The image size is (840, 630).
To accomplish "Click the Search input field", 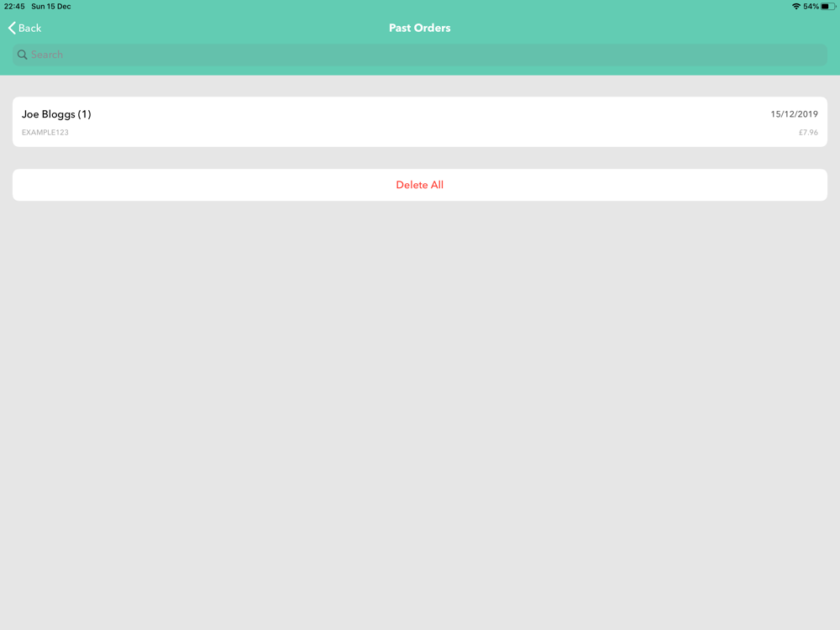I will pos(419,55).
